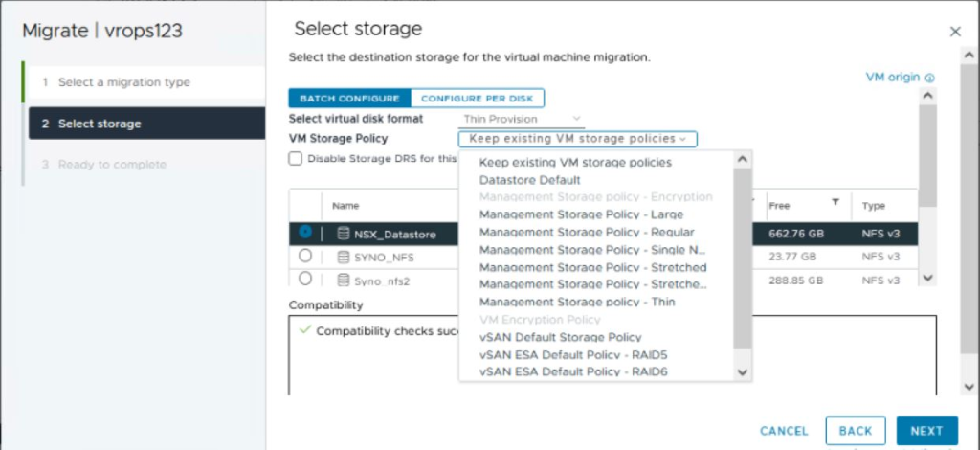The image size is (980, 450).
Task: Click the policy list scroll-up arrow
Action: (x=743, y=159)
